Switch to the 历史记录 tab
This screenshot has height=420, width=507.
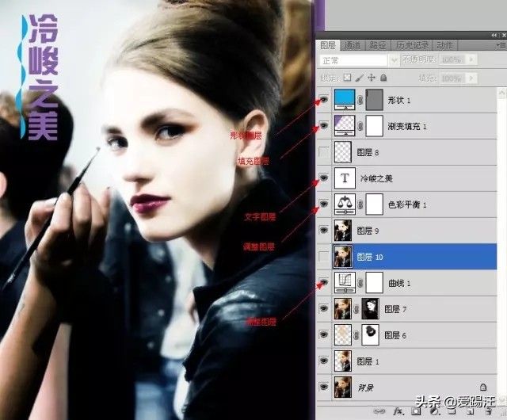pos(413,45)
